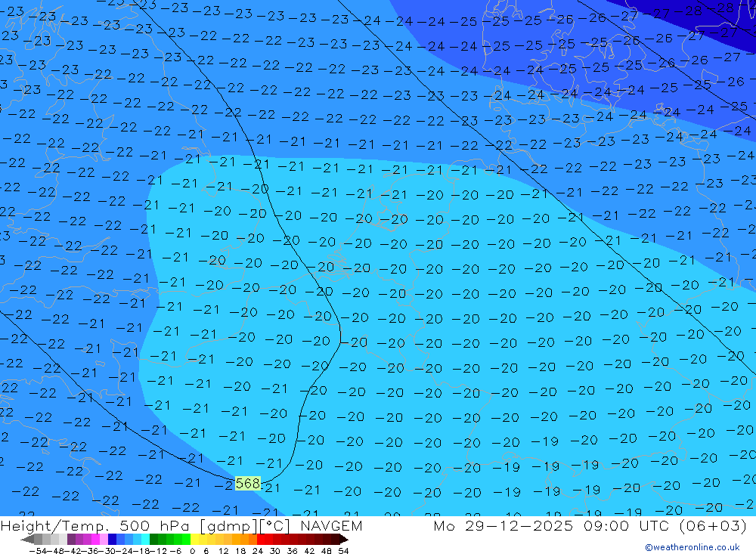Click the gray left arrow end of the color scale

pyautogui.click(x=27, y=540)
